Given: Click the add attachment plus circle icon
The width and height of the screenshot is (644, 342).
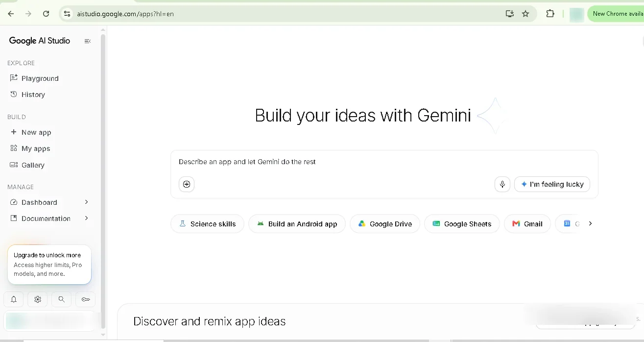Looking at the screenshot, I should [x=187, y=184].
